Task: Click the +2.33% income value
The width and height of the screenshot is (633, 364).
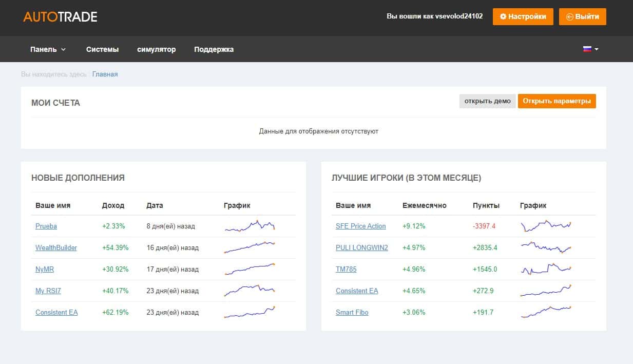Action: [x=113, y=226]
